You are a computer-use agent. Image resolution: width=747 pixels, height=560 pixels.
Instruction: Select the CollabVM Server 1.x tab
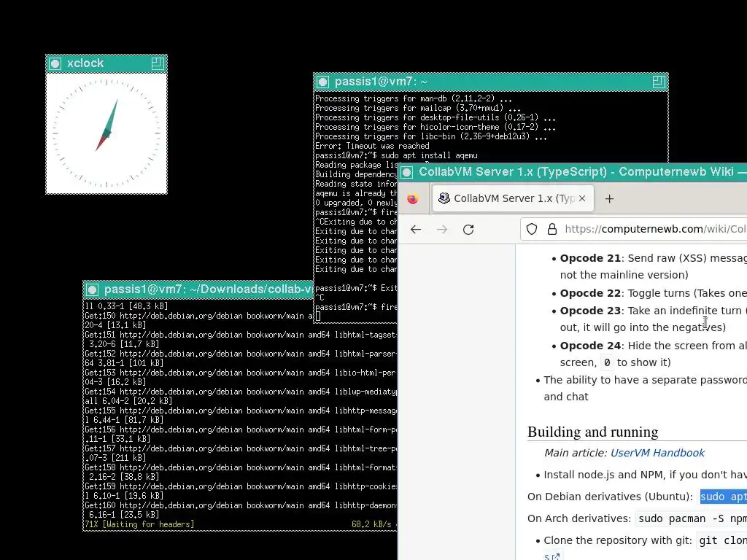[514, 198]
